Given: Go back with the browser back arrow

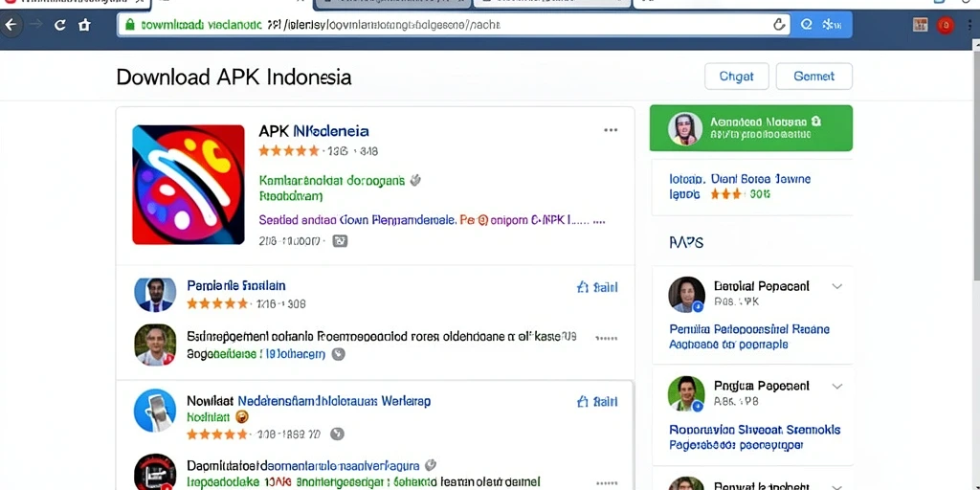Looking at the screenshot, I should [11, 25].
